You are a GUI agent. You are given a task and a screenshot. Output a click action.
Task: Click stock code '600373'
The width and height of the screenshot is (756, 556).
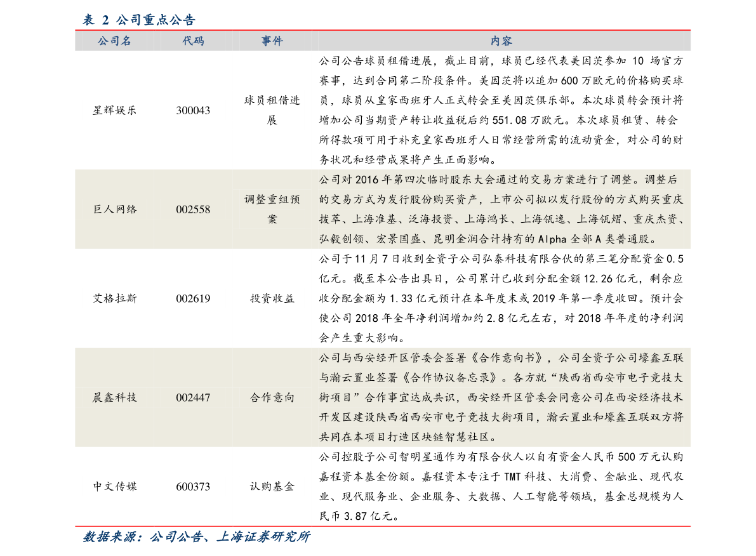coord(194,487)
